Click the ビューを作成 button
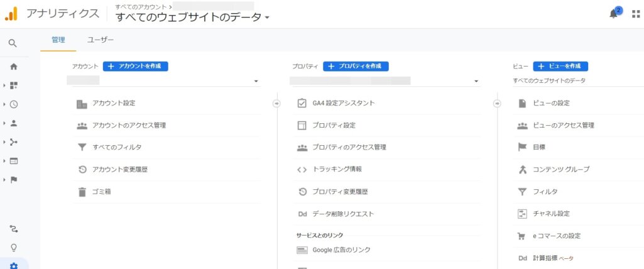Screen dimensions: 644x269 tap(560, 66)
